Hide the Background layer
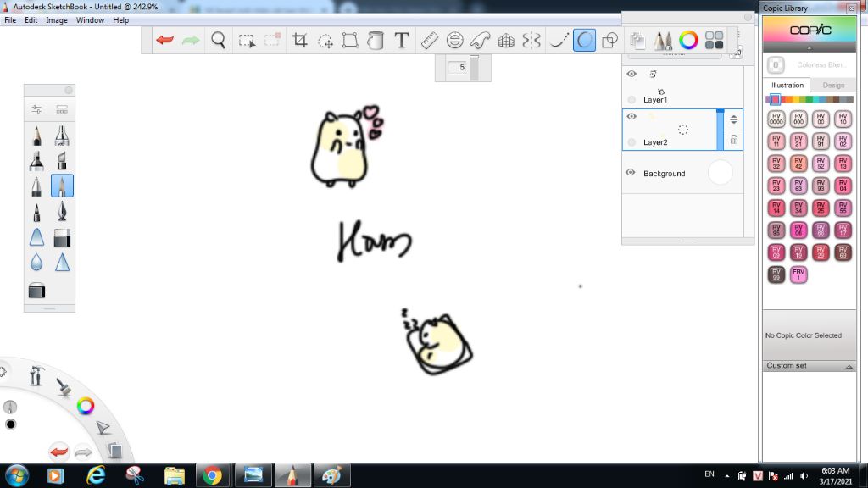 point(631,173)
